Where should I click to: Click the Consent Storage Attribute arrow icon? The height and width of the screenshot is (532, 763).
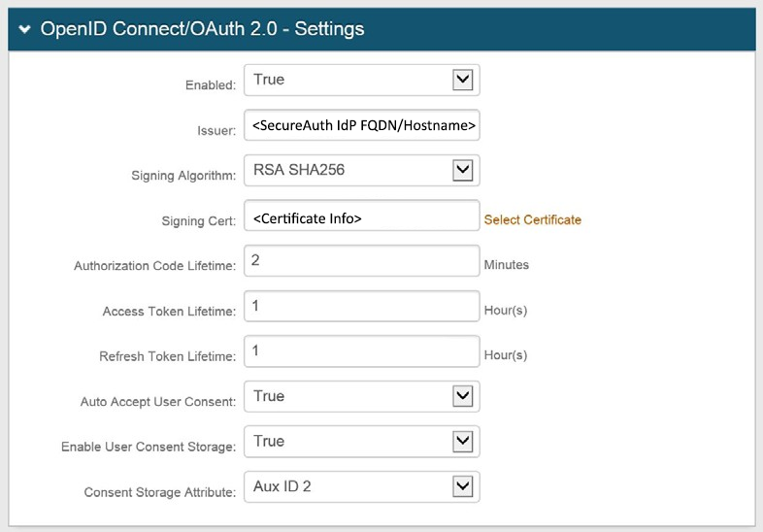(x=463, y=486)
